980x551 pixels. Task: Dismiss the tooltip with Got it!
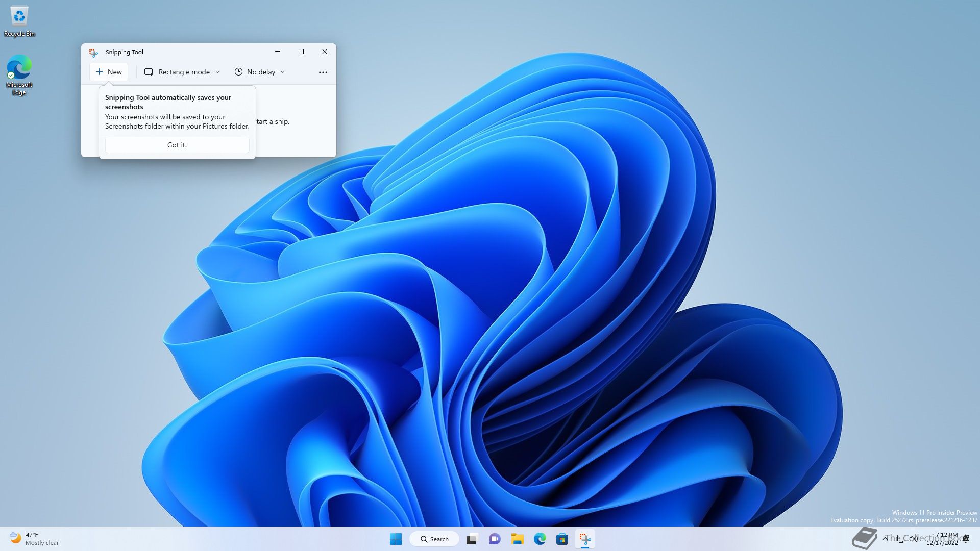177,145
